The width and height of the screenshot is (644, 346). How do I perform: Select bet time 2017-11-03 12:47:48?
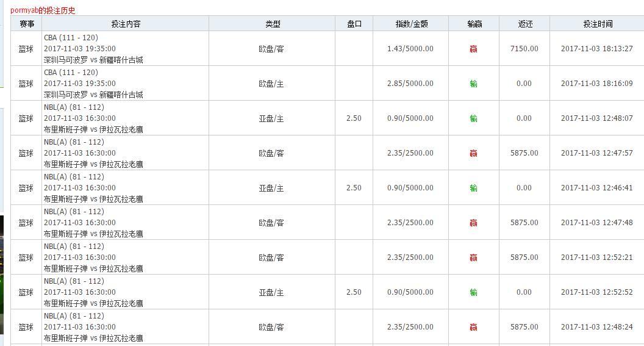click(x=597, y=223)
